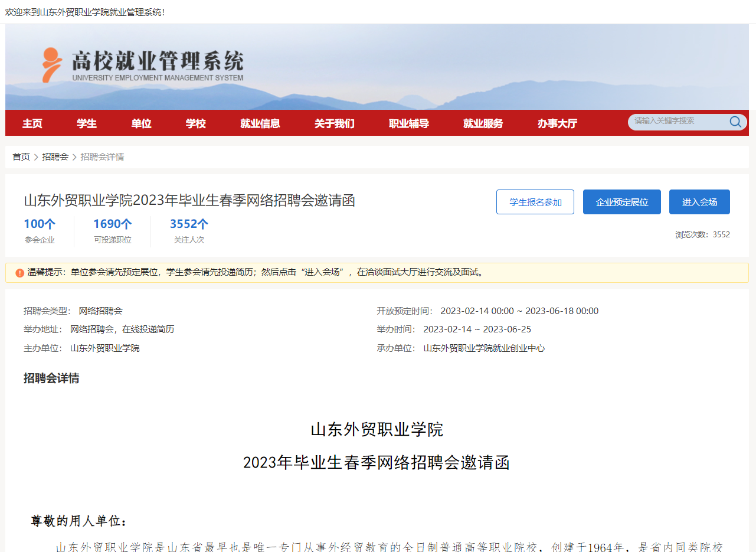Click the 企业预定展位 button
The height and width of the screenshot is (552, 756).
click(x=621, y=202)
